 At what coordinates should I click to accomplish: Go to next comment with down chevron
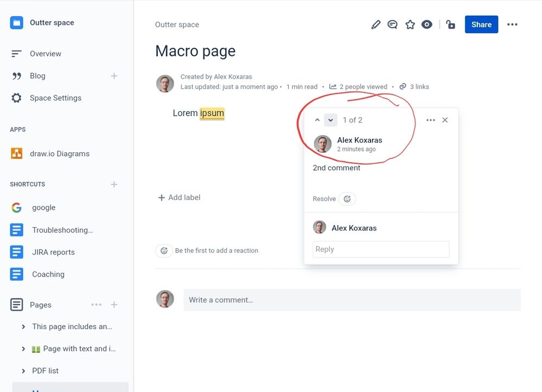pyautogui.click(x=330, y=120)
